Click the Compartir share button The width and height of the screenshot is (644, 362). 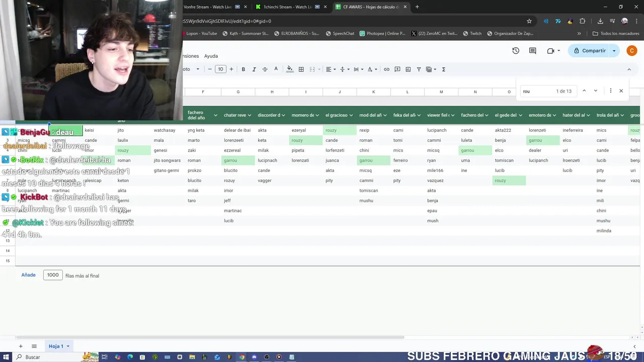pyautogui.click(x=590, y=51)
